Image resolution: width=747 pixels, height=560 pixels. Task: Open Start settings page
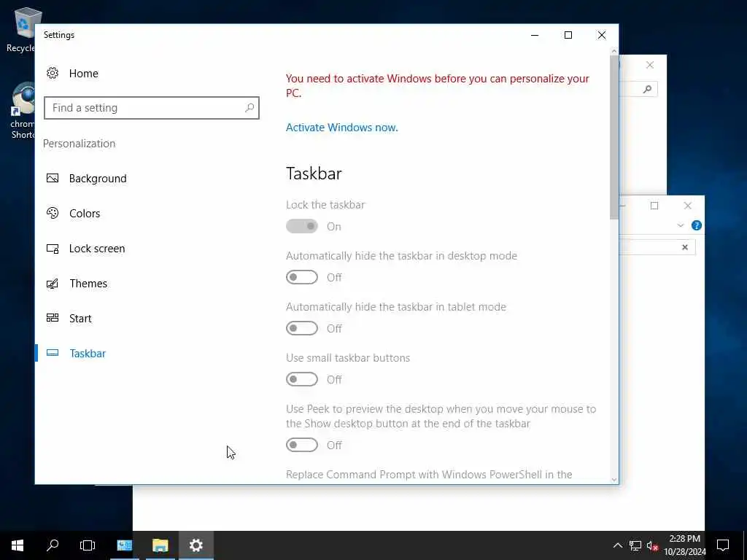click(80, 319)
